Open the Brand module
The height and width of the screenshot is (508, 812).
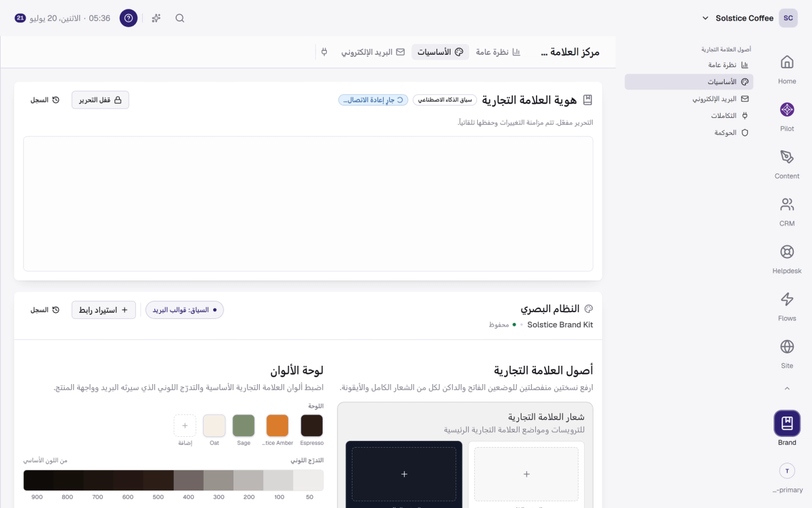787,429
